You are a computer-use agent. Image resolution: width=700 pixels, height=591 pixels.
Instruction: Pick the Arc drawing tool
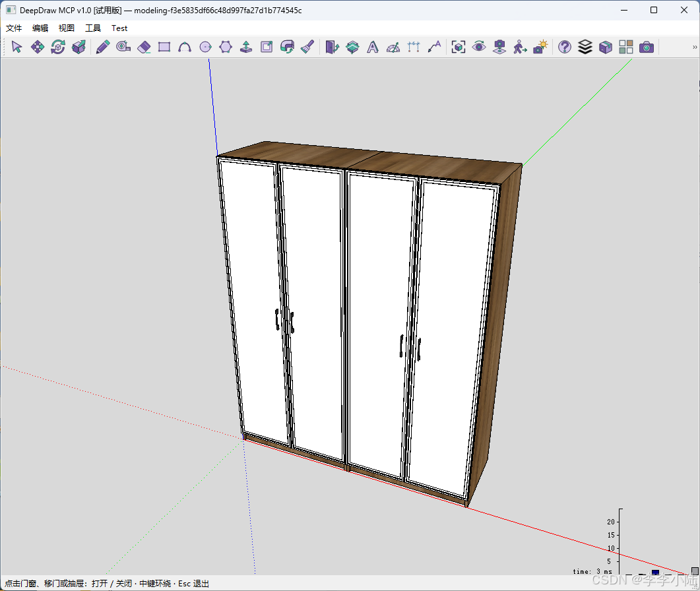(185, 47)
